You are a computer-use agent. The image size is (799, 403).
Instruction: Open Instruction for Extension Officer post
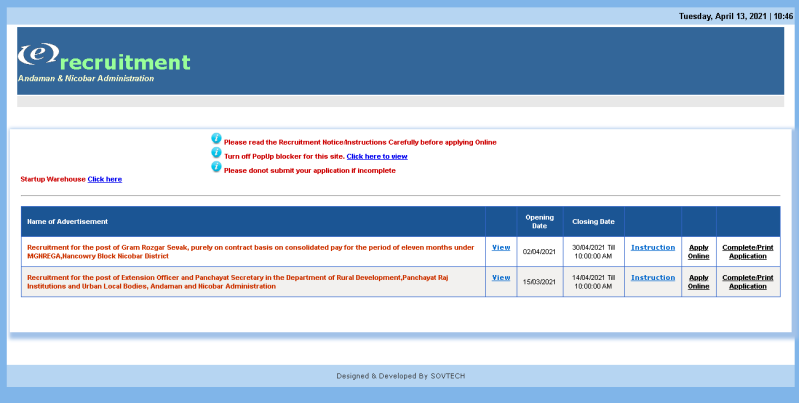652,277
